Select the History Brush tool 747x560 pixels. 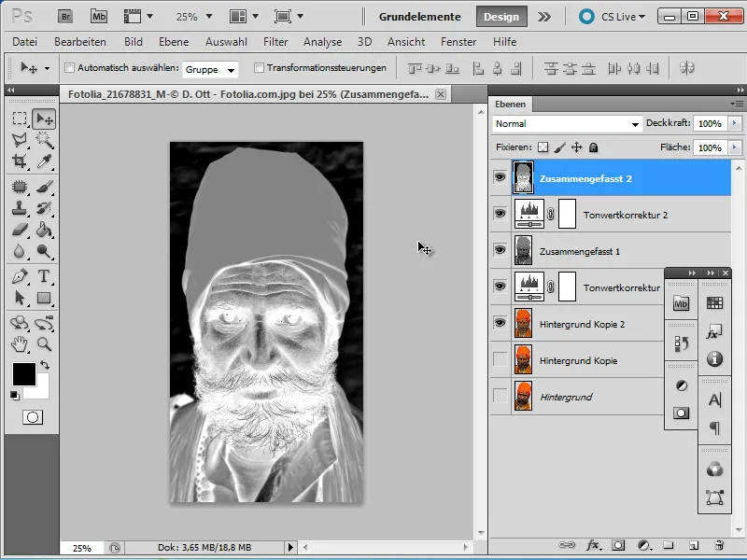tap(44, 208)
